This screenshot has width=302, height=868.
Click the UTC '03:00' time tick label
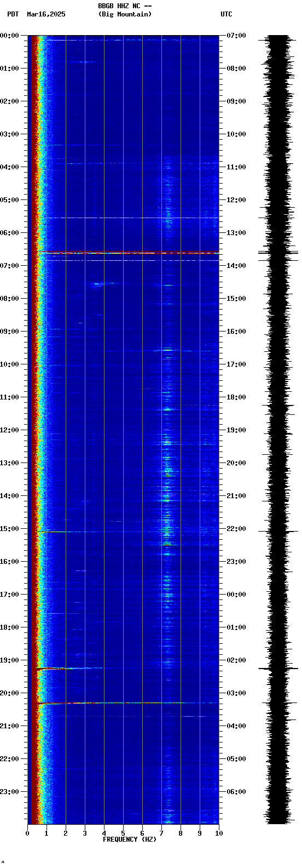coord(236,693)
